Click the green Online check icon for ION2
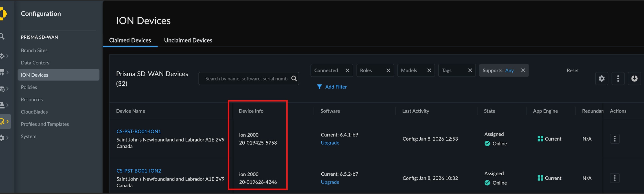The image size is (644, 194). pos(487,183)
